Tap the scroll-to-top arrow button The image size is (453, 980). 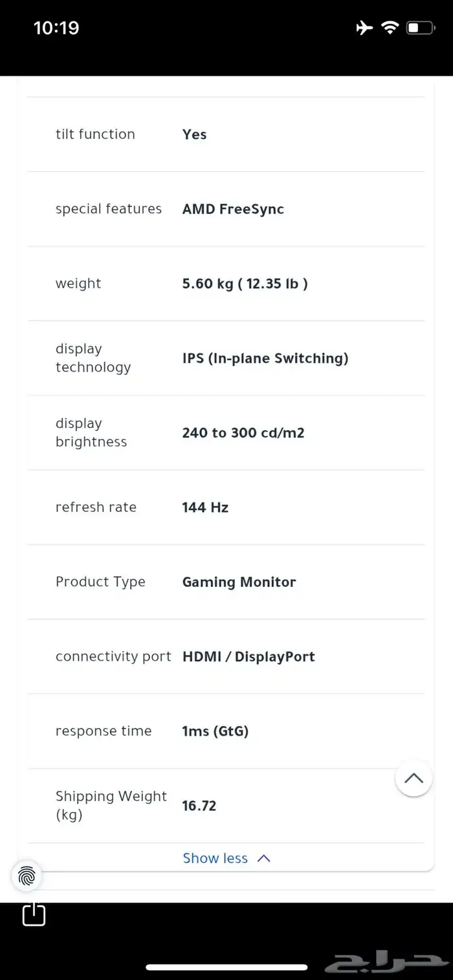tap(414, 778)
